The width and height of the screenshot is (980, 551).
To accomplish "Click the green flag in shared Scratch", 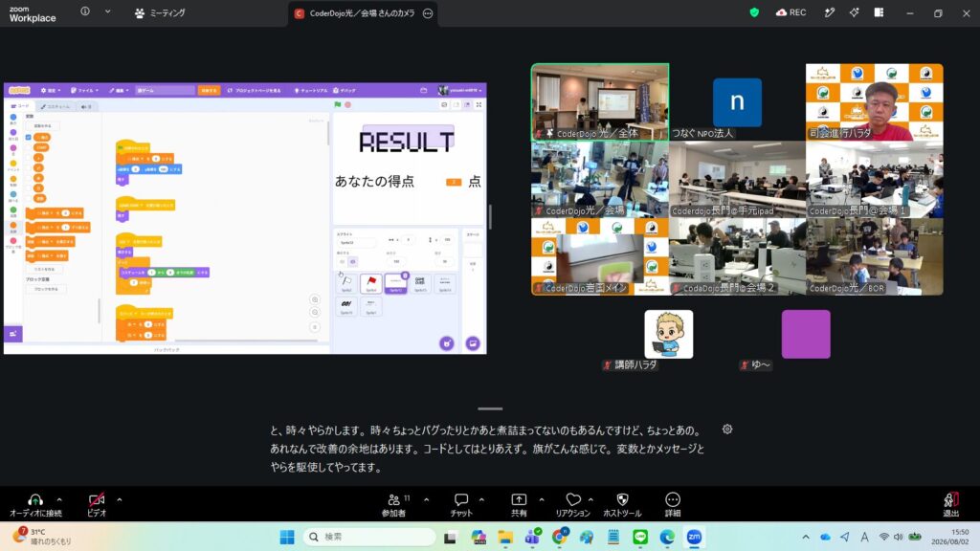I will [x=338, y=105].
